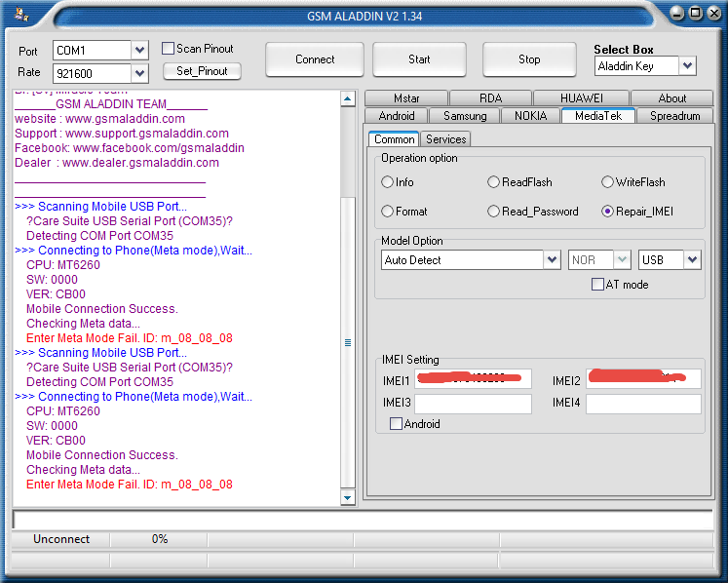Viewport: 728px width, 583px height.
Task: Click the GSM Aladdin app icon in title bar
Action: pos(21,15)
